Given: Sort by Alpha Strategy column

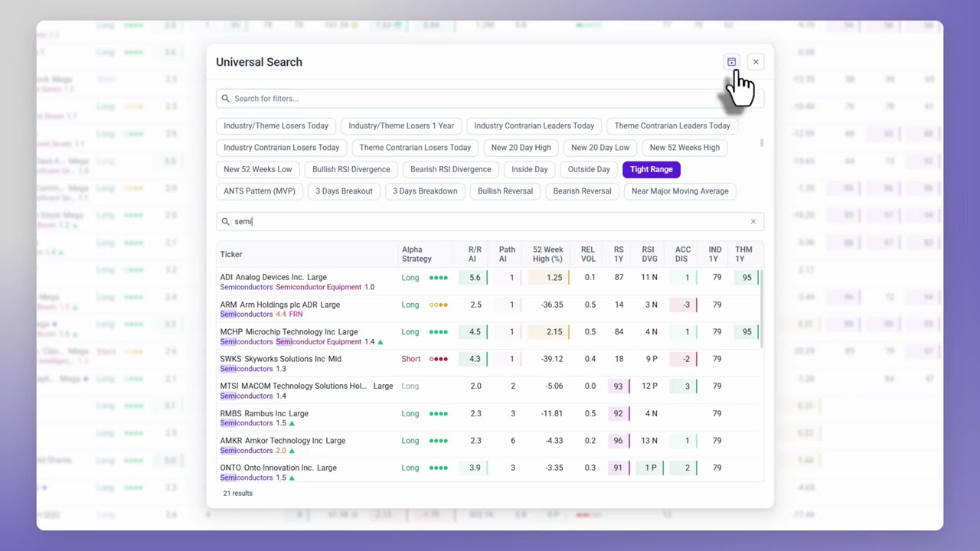Looking at the screenshot, I should [x=416, y=254].
